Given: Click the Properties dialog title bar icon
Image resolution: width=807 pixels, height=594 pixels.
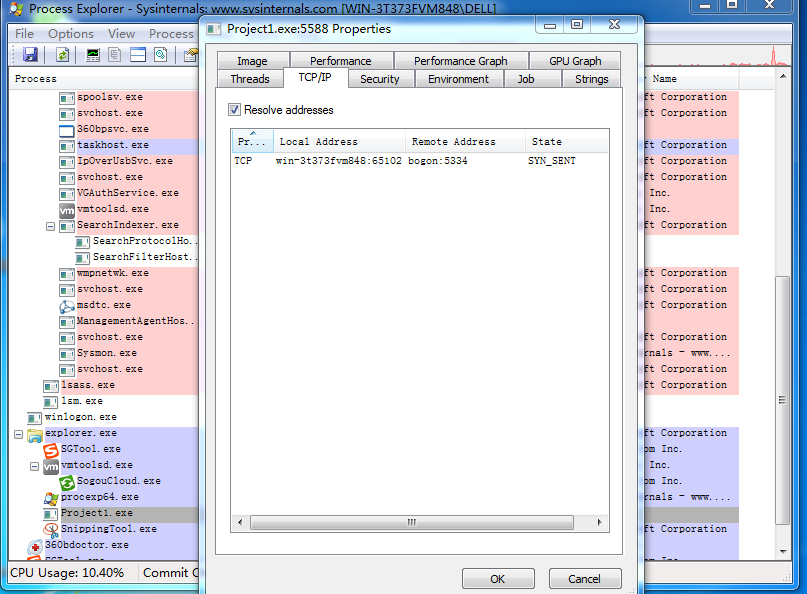Looking at the screenshot, I should tap(213, 29).
